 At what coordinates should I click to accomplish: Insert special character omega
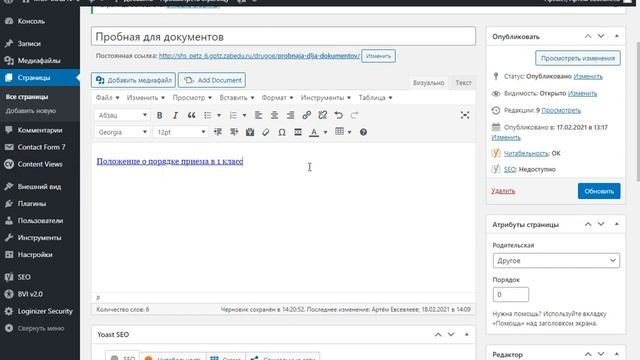[x=282, y=132]
